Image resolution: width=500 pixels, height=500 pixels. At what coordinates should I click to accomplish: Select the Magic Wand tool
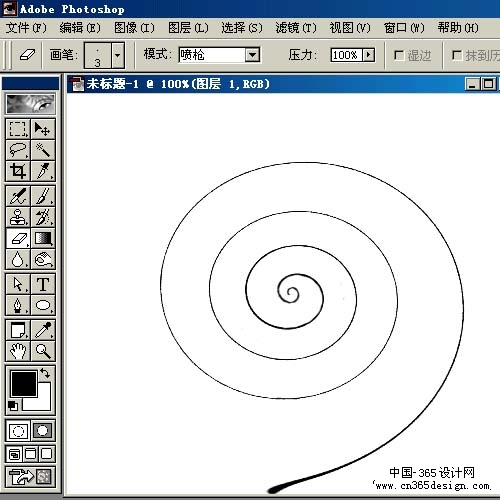[43, 150]
